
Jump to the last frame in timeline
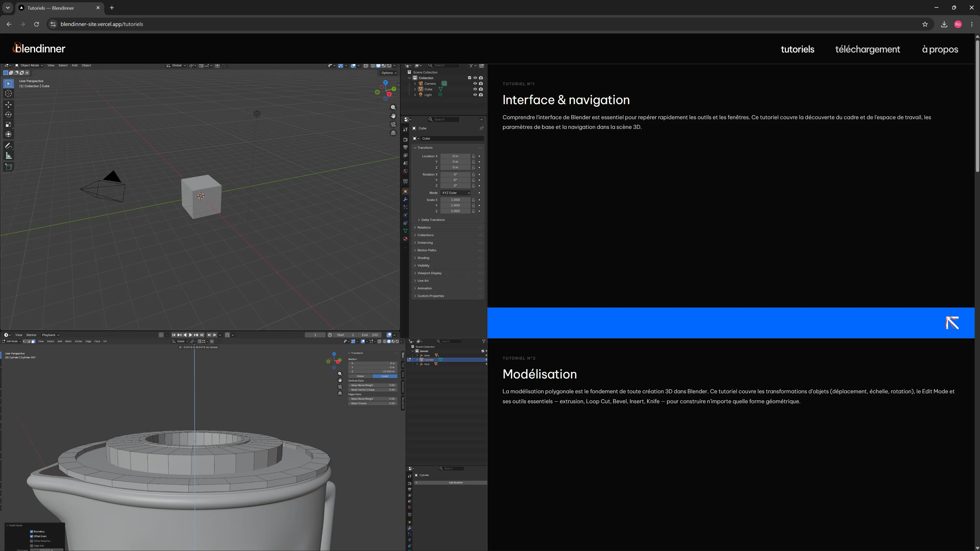point(202,335)
